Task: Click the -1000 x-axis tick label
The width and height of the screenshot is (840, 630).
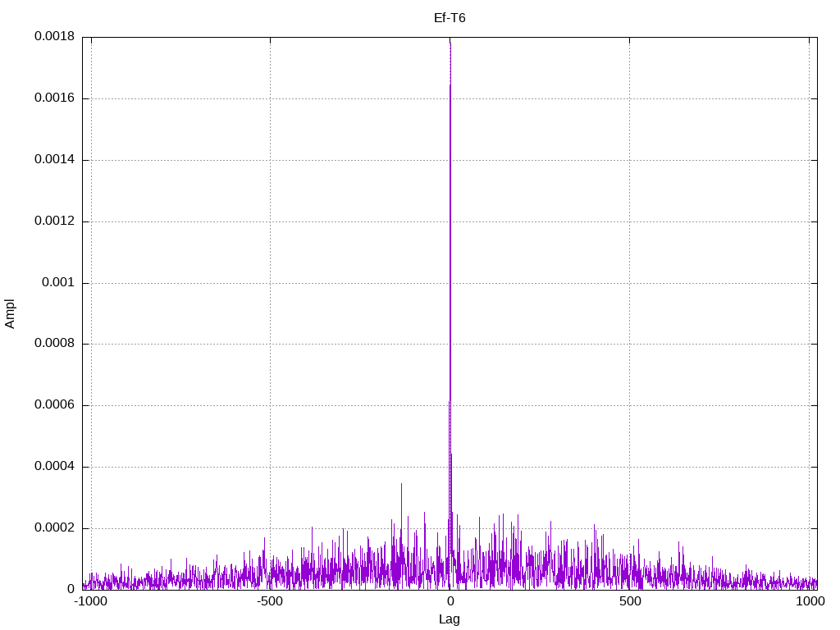Action: click(91, 601)
